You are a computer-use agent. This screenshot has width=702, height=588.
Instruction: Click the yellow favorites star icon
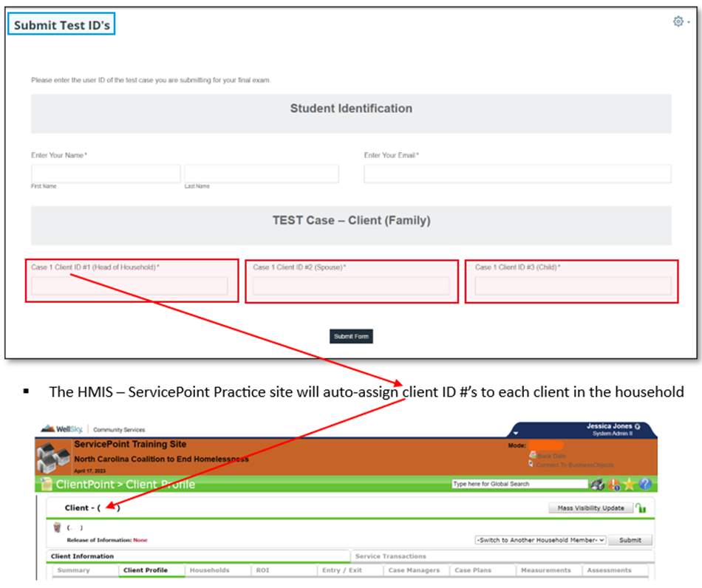click(629, 485)
